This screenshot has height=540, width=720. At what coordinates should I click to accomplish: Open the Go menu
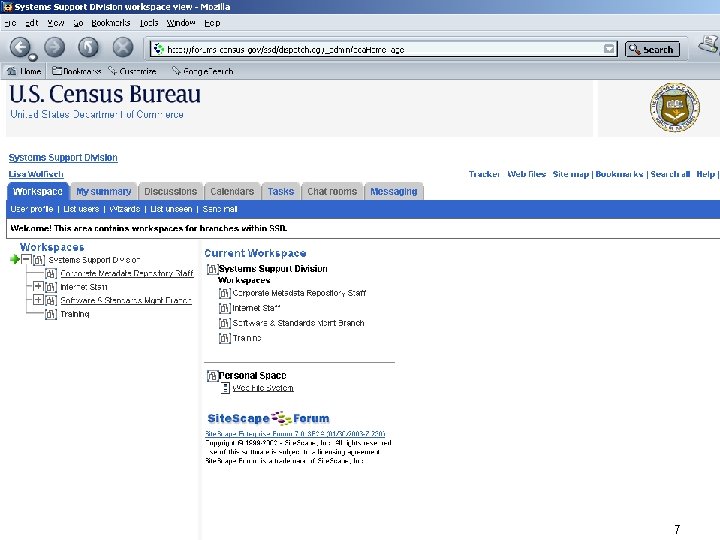click(x=78, y=23)
